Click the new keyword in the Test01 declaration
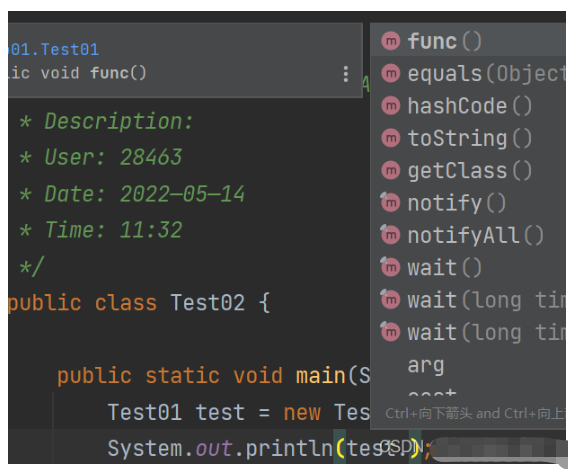Screen dimensions: 571x470 click(302, 412)
